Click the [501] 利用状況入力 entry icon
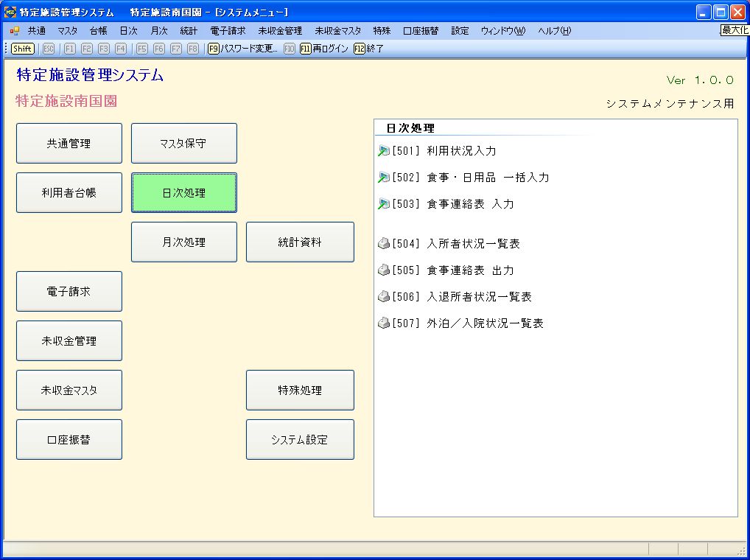 tap(383, 151)
